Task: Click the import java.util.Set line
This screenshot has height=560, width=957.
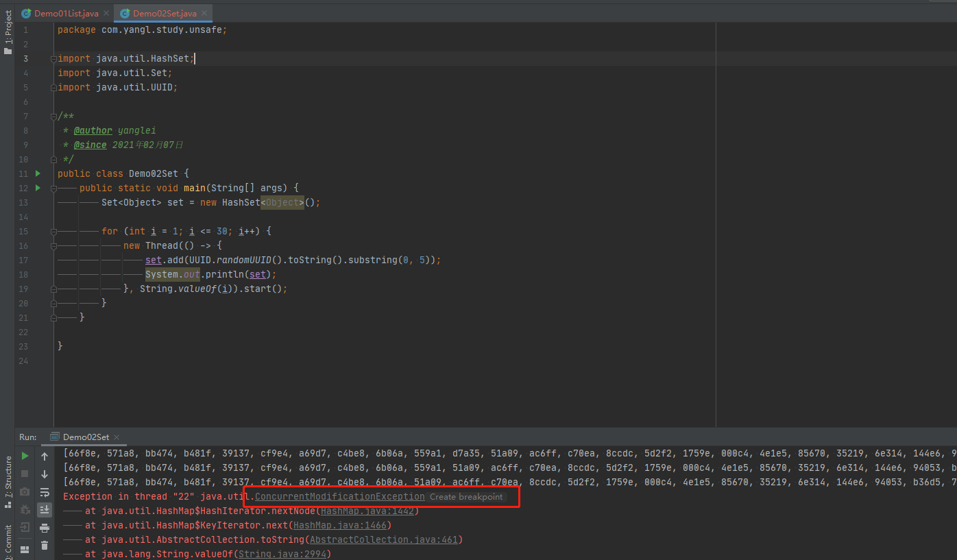Action: [115, 73]
